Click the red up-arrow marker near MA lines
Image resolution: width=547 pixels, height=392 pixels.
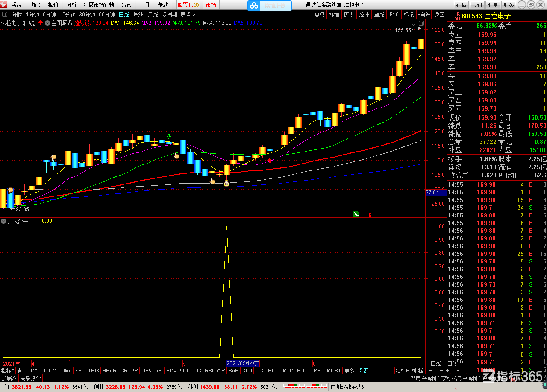pos(270,160)
